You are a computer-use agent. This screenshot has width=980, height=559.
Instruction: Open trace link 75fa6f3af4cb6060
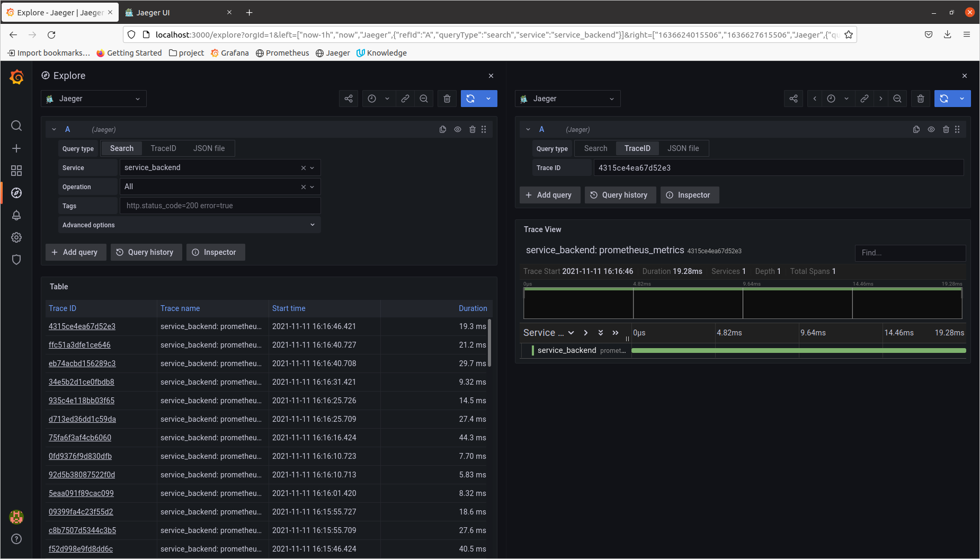coord(80,438)
